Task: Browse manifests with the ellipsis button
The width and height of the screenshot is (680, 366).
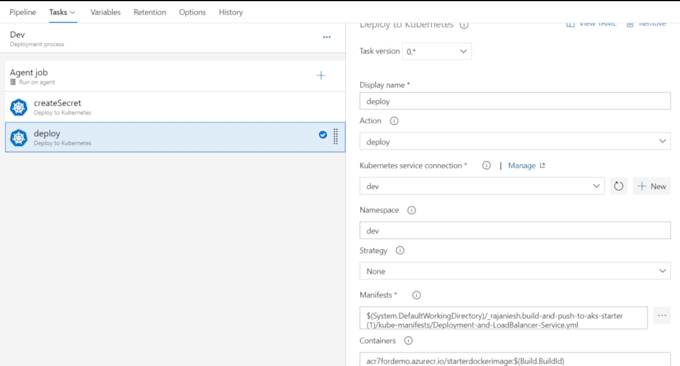Action: pyautogui.click(x=662, y=316)
